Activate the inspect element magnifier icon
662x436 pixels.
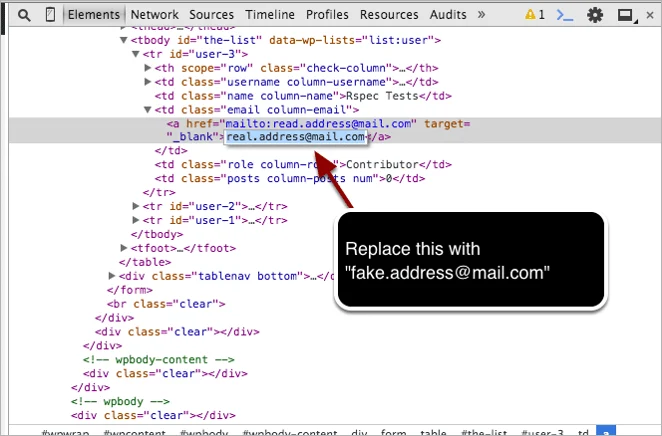[24, 15]
